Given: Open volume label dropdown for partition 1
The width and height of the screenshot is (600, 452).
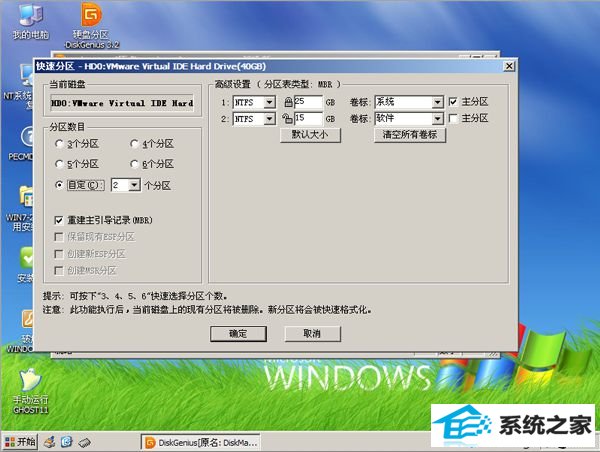Looking at the screenshot, I should coord(437,102).
